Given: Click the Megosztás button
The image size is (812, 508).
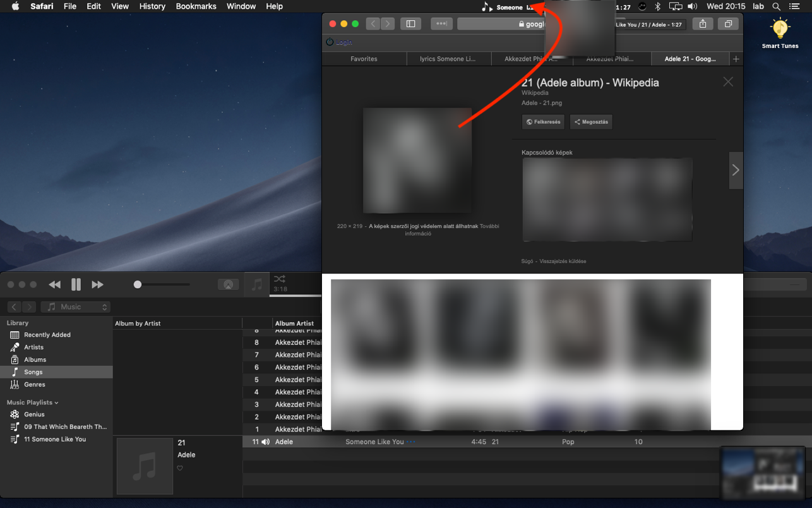Looking at the screenshot, I should [x=592, y=122].
